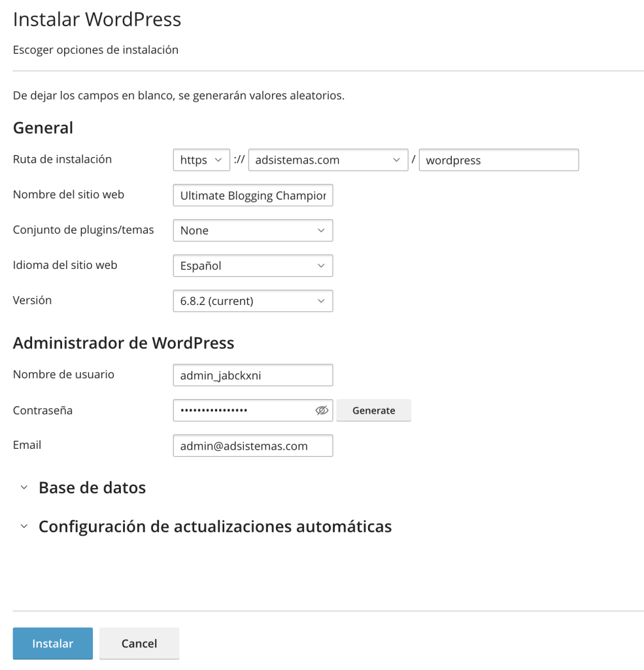
Task: Open the Español site language dropdown
Action: click(253, 266)
